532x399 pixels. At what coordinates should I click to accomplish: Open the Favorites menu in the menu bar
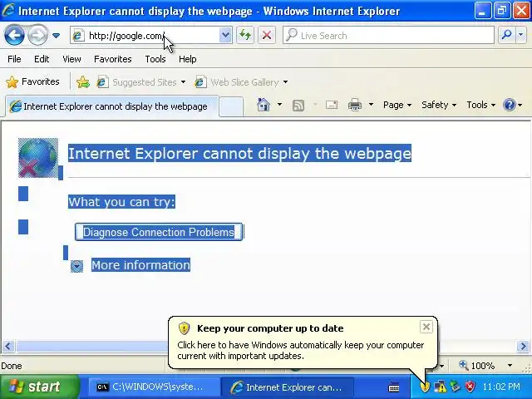point(113,59)
